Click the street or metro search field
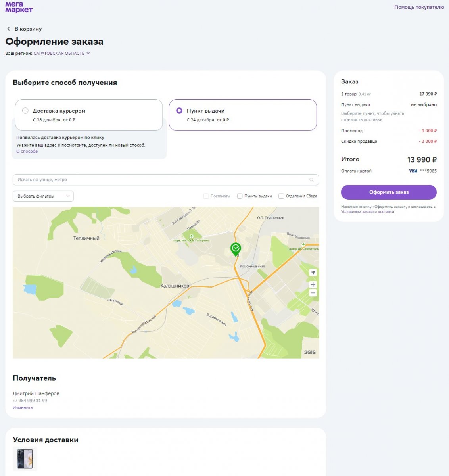The image size is (449, 476). click(166, 180)
